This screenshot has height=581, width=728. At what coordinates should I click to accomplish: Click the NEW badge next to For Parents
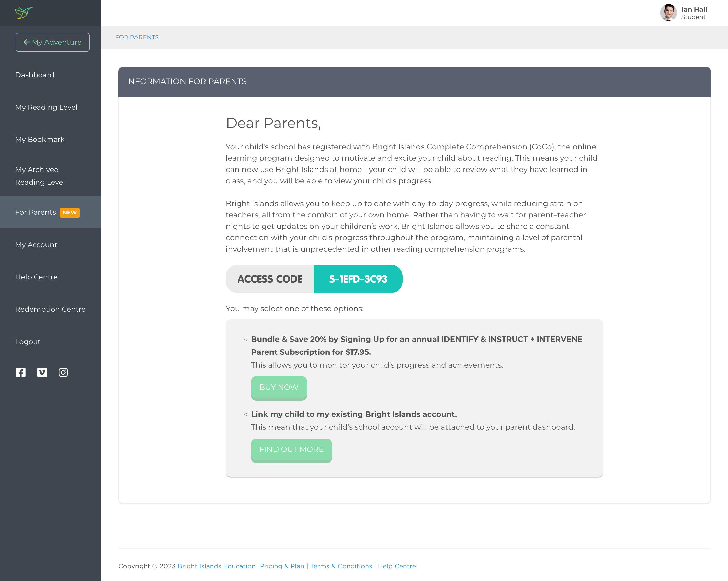tap(70, 212)
